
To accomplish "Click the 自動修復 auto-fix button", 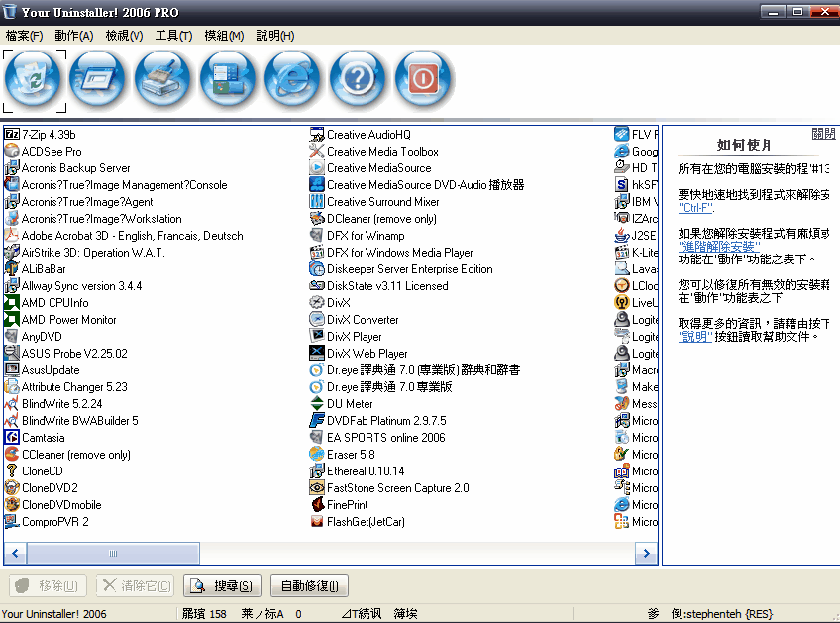I will click(309, 586).
